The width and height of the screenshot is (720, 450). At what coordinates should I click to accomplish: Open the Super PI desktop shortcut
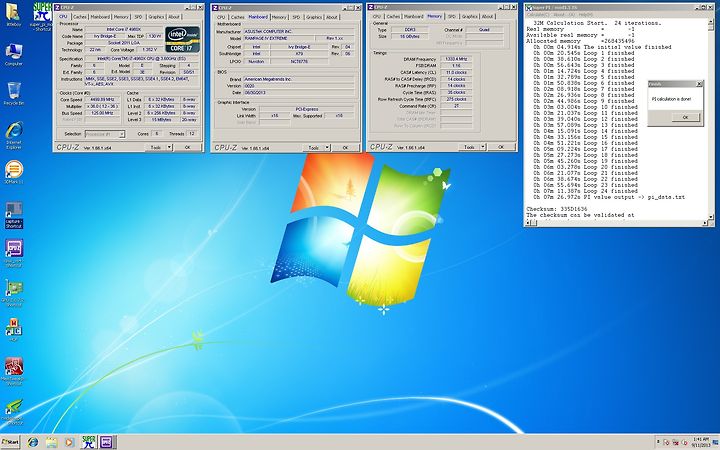coord(42,16)
